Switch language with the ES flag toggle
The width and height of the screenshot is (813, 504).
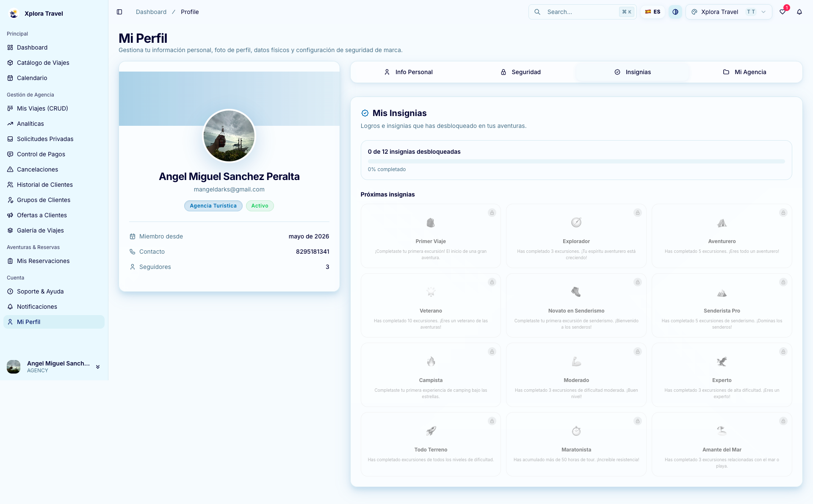click(653, 12)
